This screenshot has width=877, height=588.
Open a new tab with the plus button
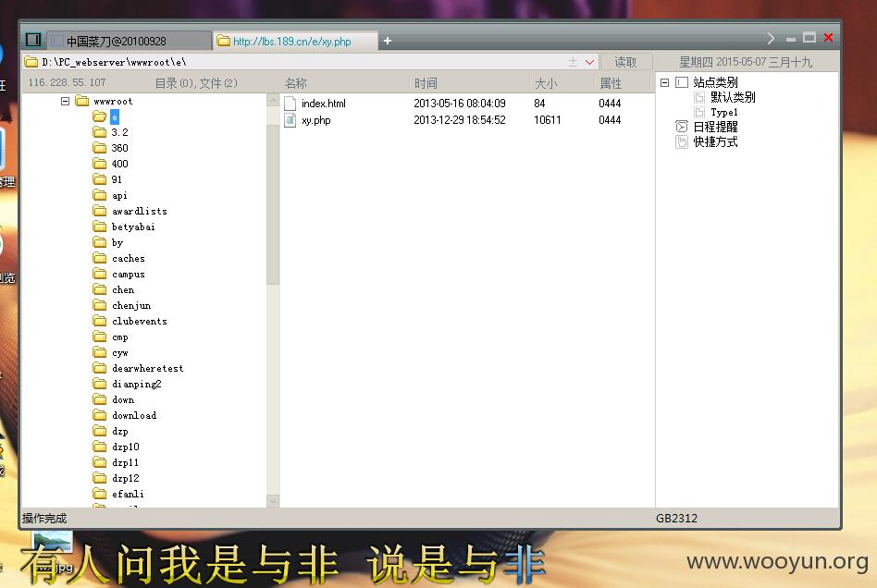tap(387, 41)
